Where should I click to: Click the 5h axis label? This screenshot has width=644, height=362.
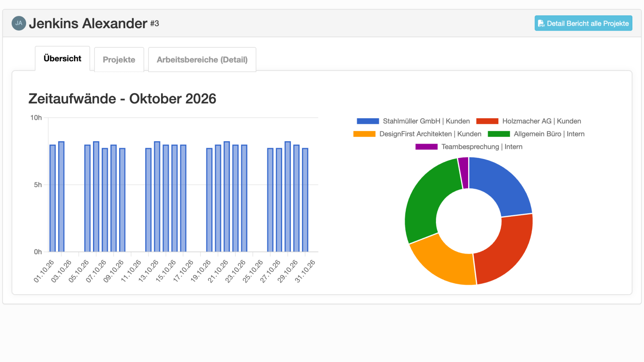pyautogui.click(x=38, y=185)
